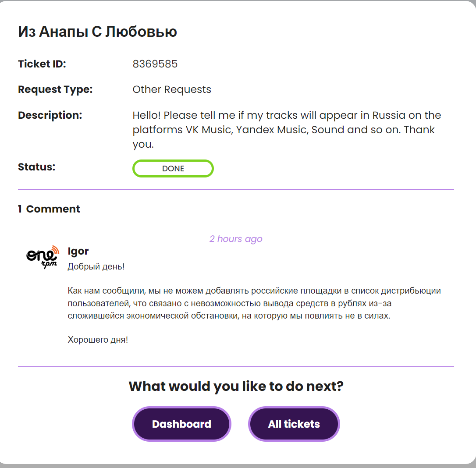The width and height of the screenshot is (476, 468).
Task: Click the "What would you like to do next?" heading
Action: click(x=236, y=386)
